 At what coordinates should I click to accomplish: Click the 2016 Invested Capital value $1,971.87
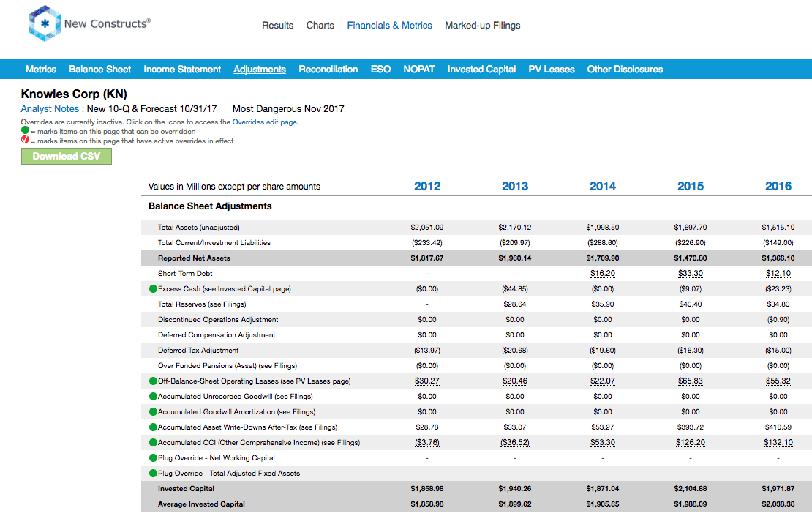778,489
